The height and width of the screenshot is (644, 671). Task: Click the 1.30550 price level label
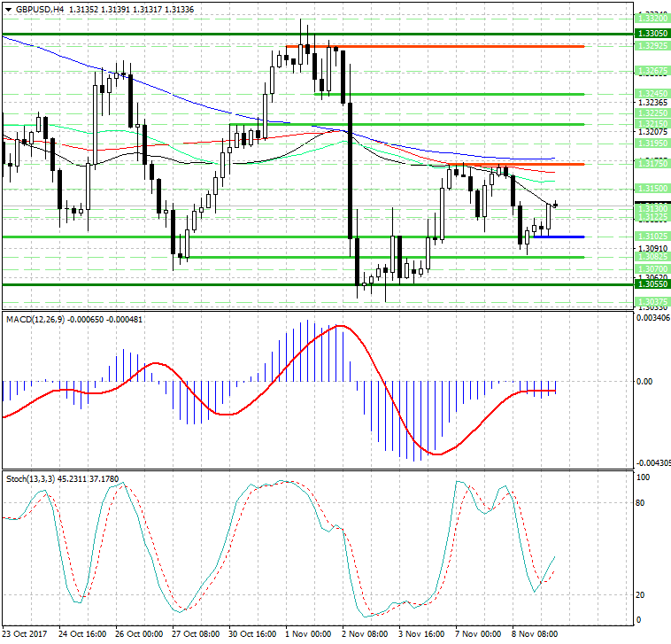652,284
